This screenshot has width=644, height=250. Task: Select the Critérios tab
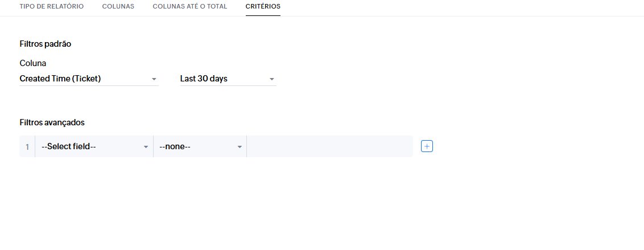(263, 6)
